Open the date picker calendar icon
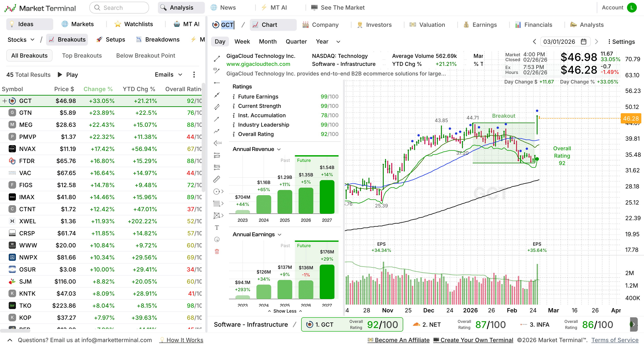The image size is (644, 347). [583, 42]
